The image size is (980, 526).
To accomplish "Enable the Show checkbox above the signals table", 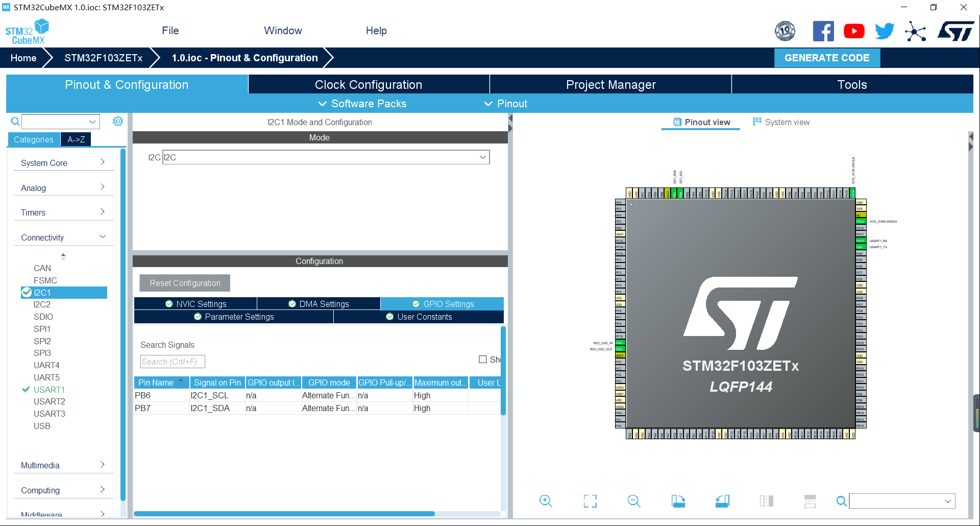I will [x=482, y=359].
